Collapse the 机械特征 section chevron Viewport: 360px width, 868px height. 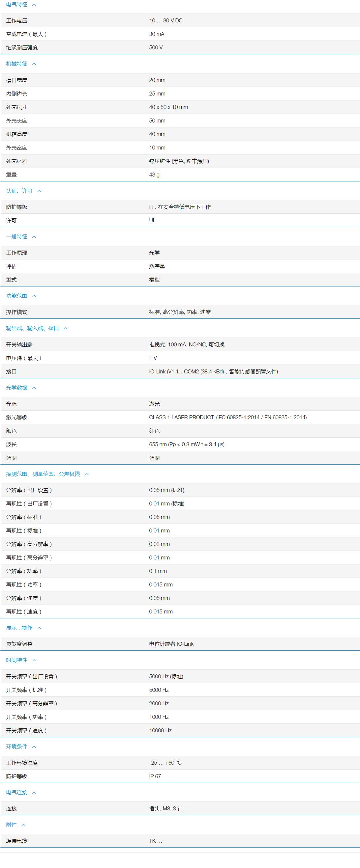coord(34,64)
